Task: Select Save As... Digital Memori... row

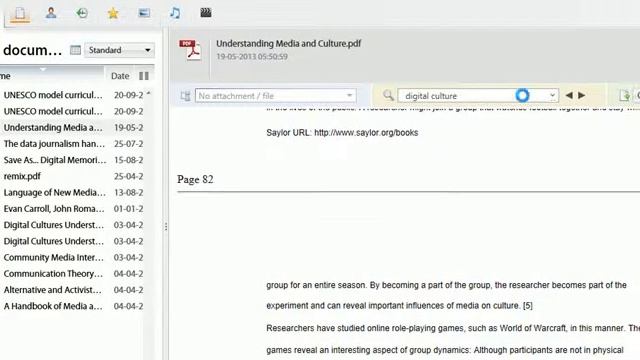Action: click(73, 160)
